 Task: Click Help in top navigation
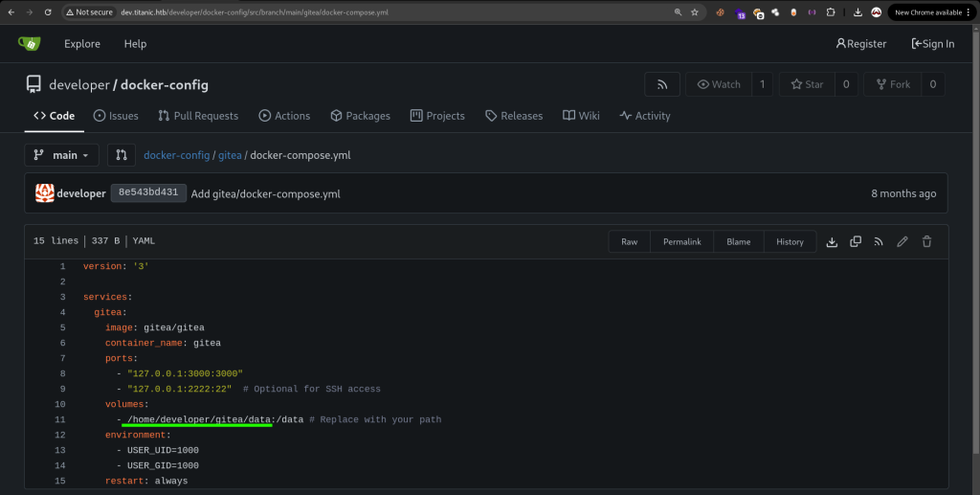coord(135,44)
